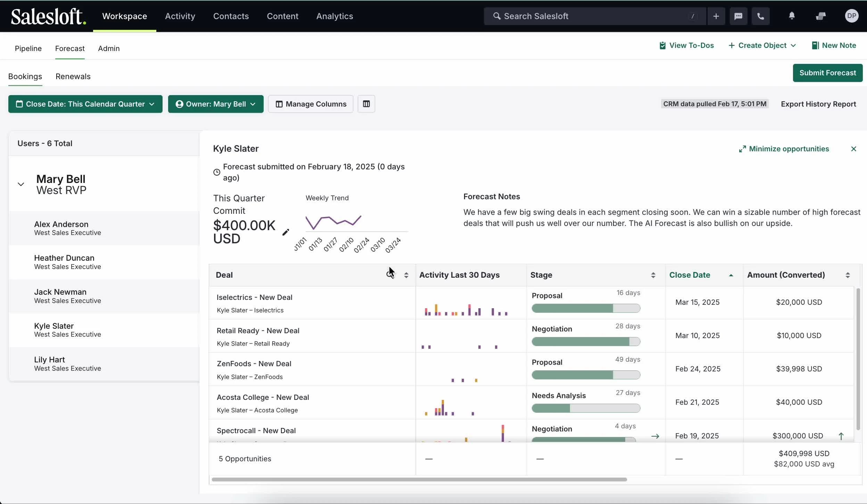This screenshot has width=867, height=504.
Task: Click the plus icon in top bar
Action: pos(716,16)
